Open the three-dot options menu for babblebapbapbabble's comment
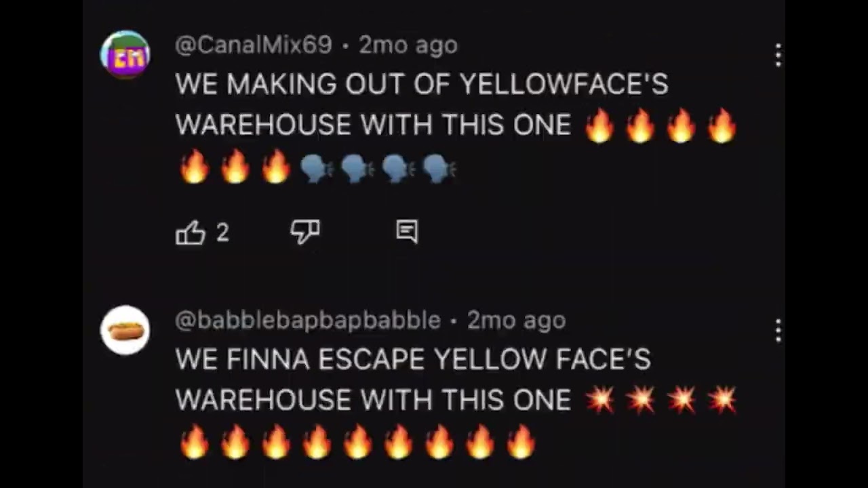 click(x=778, y=330)
